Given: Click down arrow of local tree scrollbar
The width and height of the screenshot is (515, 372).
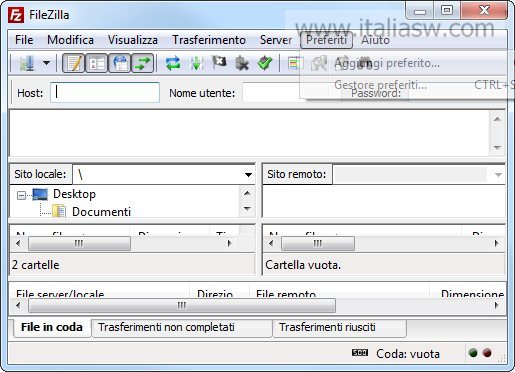Looking at the screenshot, I should coord(247,209).
